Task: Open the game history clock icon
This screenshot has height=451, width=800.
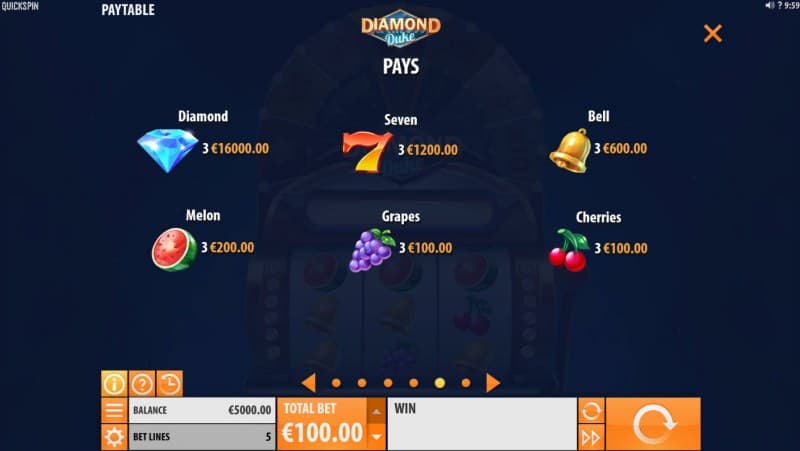Action: point(169,384)
